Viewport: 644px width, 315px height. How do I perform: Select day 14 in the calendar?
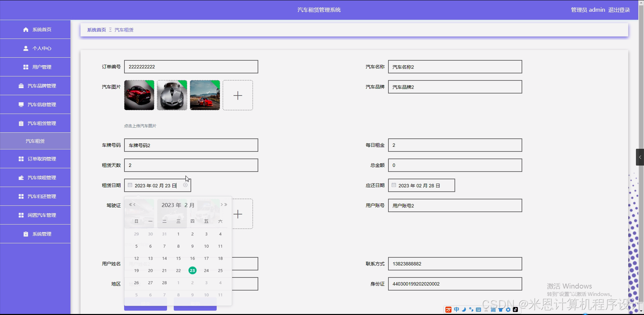(x=164, y=258)
